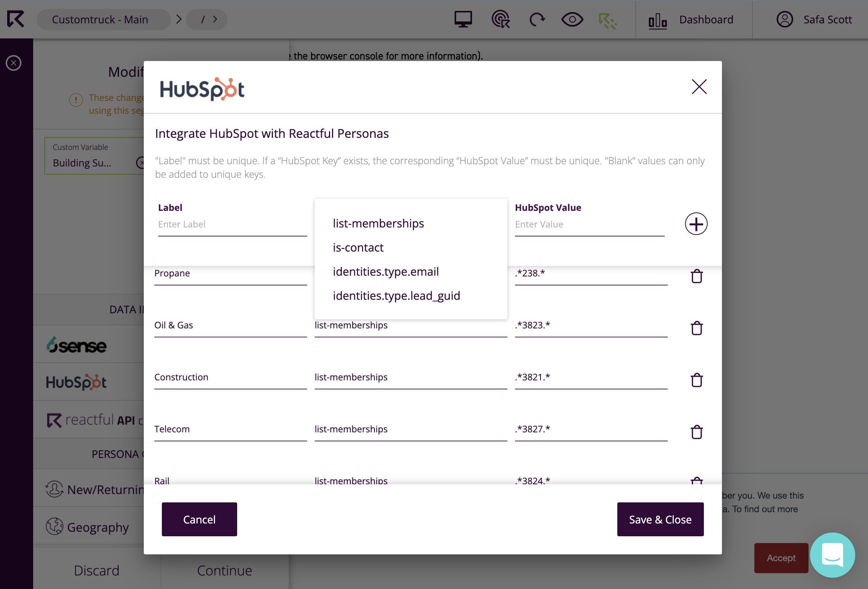Open the desktop device preview icon
868x589 pixels.
coord(463,19)
